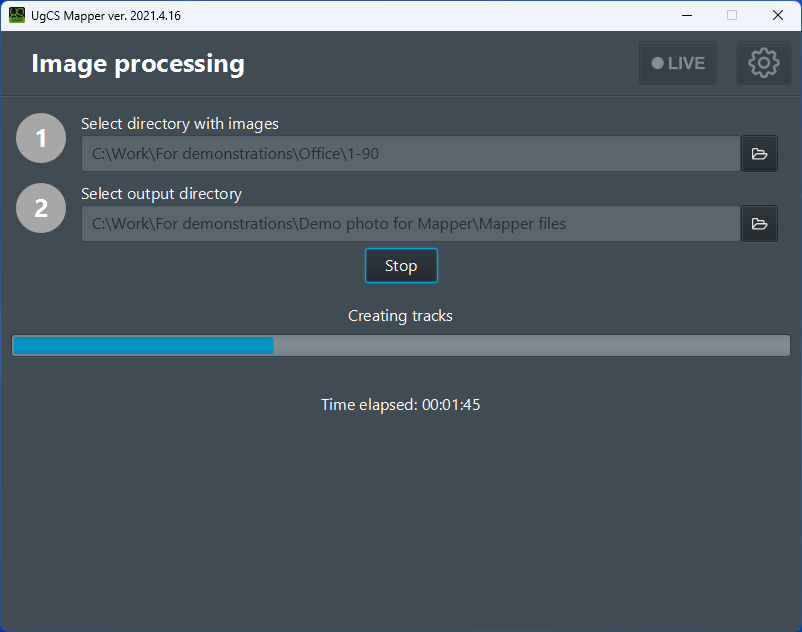Click the Creating tracks progress bar
802x632 pixels.
pos(400,346)
